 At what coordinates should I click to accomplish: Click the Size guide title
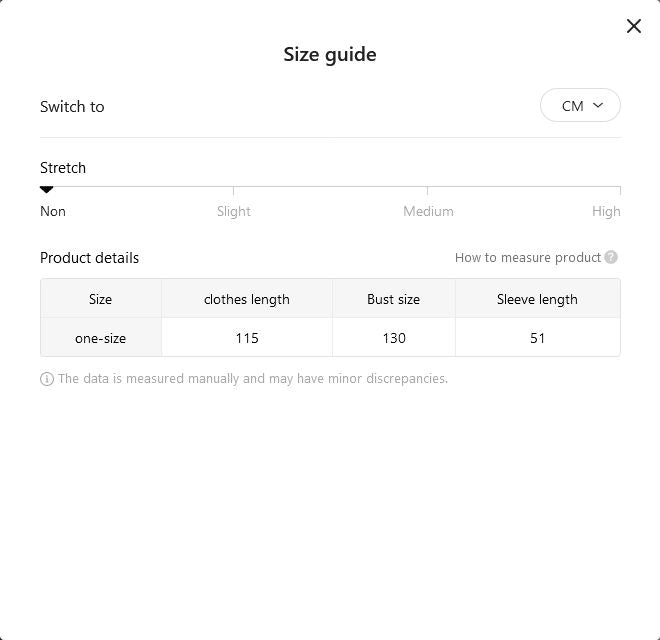pyautogui.click(x=330, y=55)
